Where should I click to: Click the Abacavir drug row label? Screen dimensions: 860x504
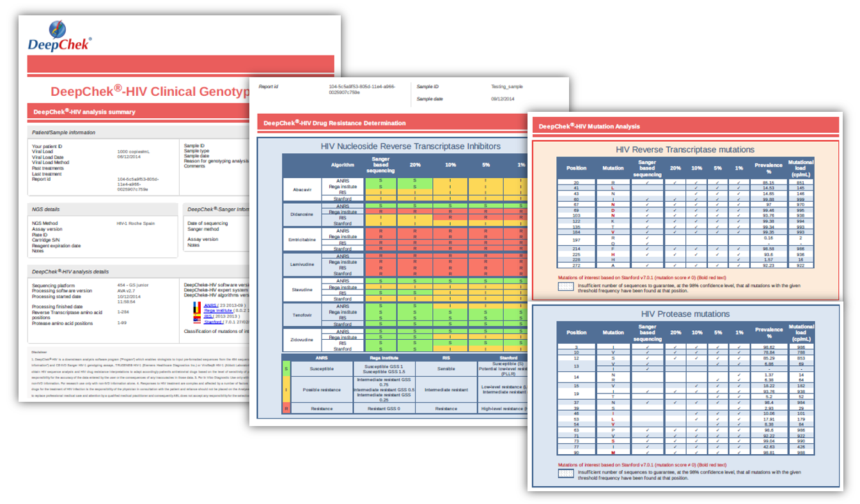302,190
